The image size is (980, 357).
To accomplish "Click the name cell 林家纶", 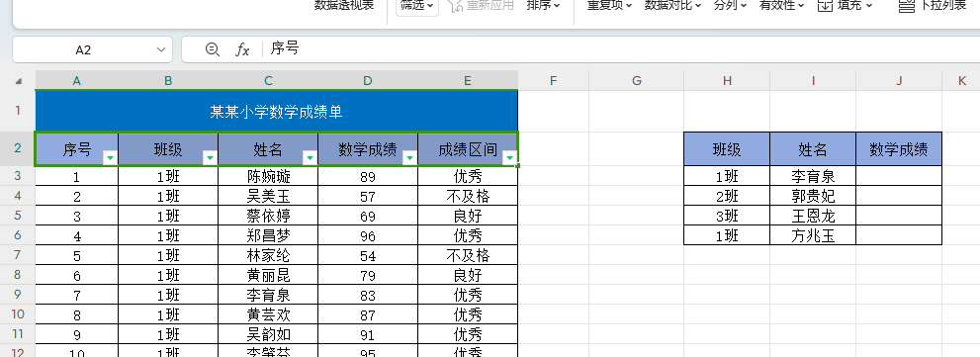I will tap(268, 255).
